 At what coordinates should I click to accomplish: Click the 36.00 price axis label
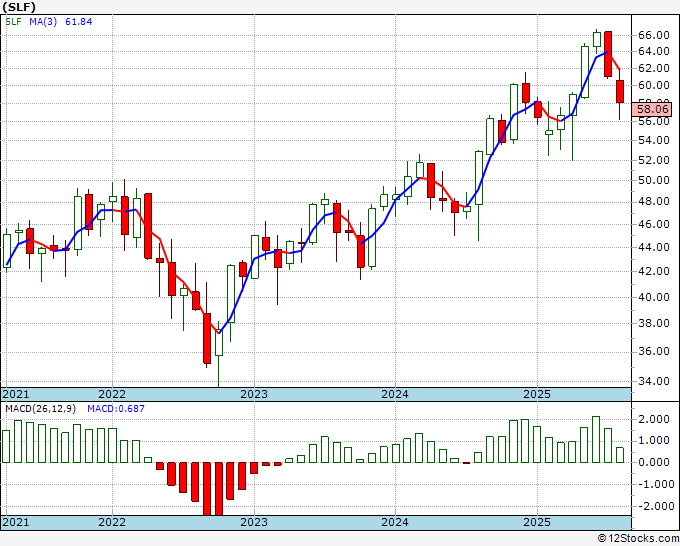point(654,351)
